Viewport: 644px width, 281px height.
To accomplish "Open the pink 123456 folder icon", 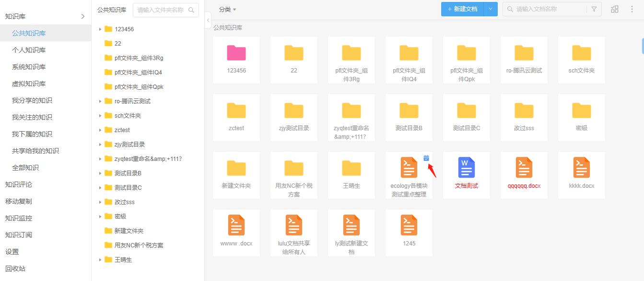I will point(236,53).
